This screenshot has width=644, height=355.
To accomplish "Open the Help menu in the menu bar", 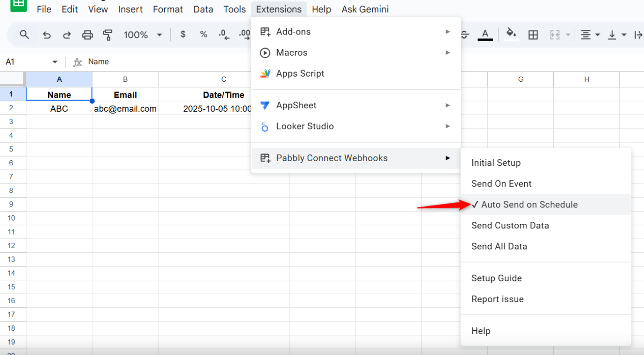I will tap(321, 9).
